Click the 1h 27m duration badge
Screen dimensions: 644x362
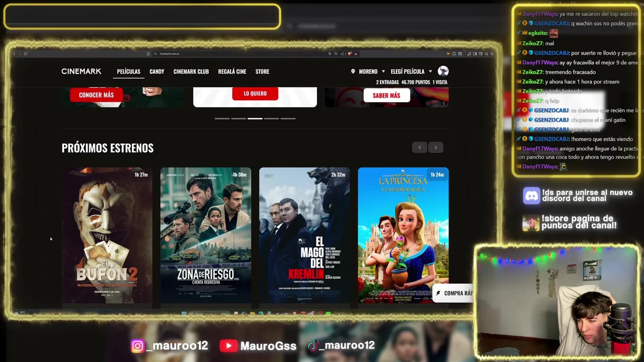point(141,175)
